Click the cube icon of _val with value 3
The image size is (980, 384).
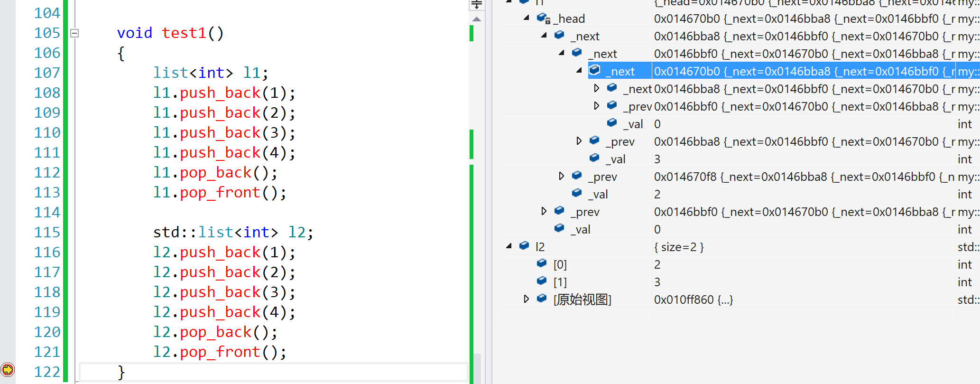[595, 159]
